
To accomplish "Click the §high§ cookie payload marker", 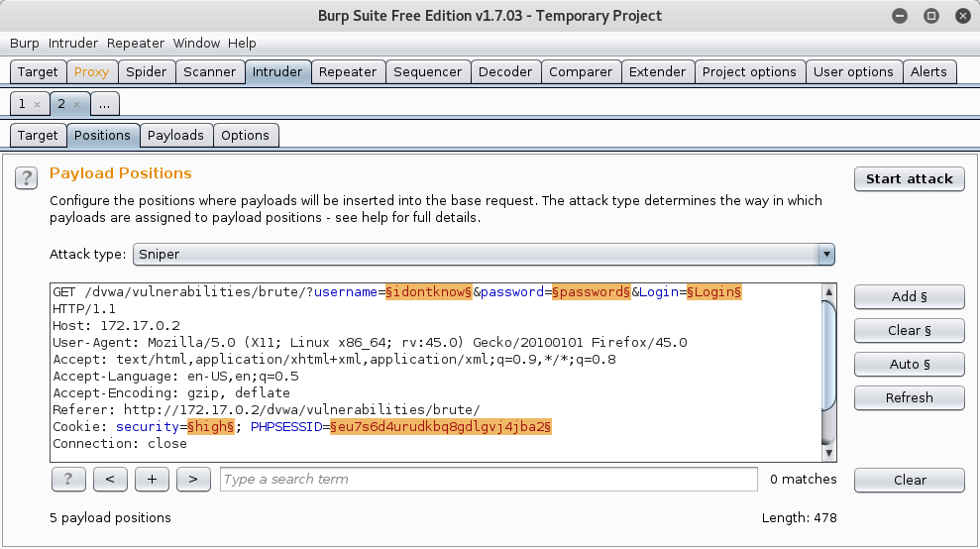I will point(211,426).
